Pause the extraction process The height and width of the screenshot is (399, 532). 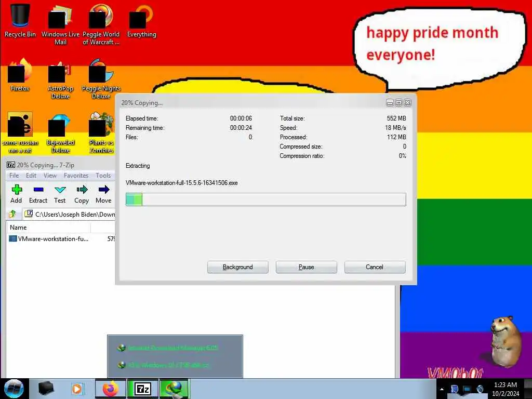[307, 267]
